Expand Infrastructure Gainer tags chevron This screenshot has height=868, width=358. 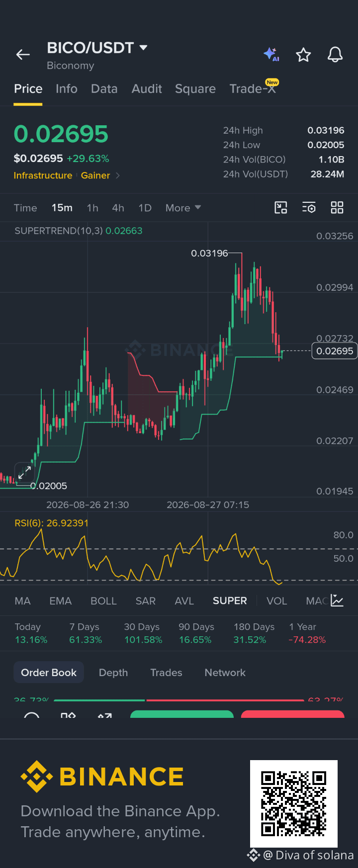click(x=118, y=175)
